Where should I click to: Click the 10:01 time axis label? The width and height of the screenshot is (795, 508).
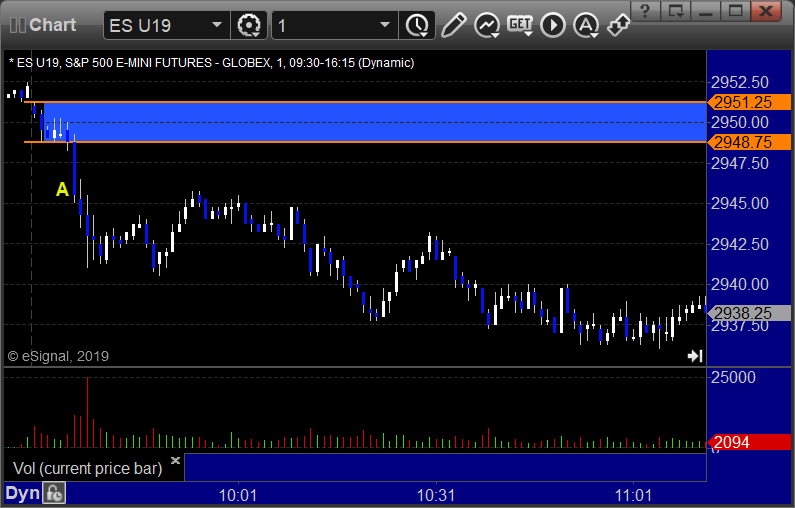click(238, 495)
